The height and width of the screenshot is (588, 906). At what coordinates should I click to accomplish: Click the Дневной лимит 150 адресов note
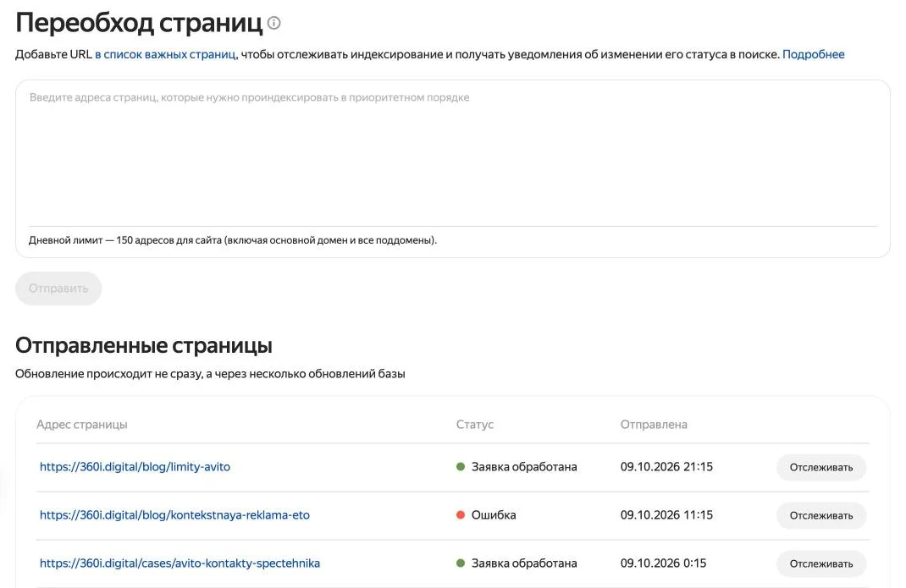pyautogui.click(x=232, y=240)
